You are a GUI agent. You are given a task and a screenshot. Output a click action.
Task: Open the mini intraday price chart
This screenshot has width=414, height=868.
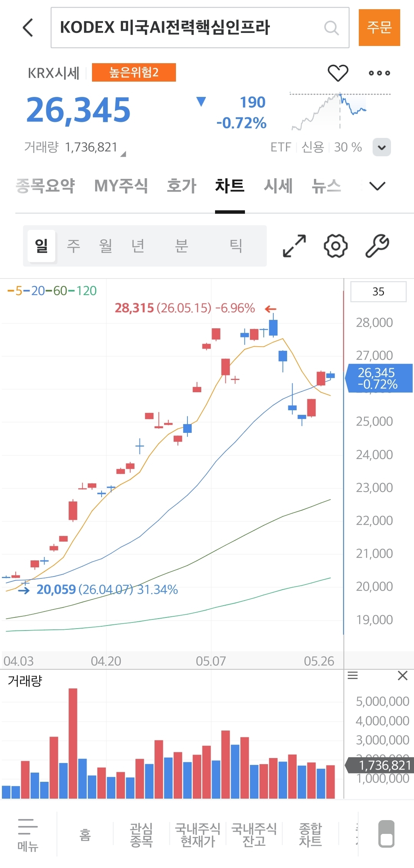click(x=340, y=111)
